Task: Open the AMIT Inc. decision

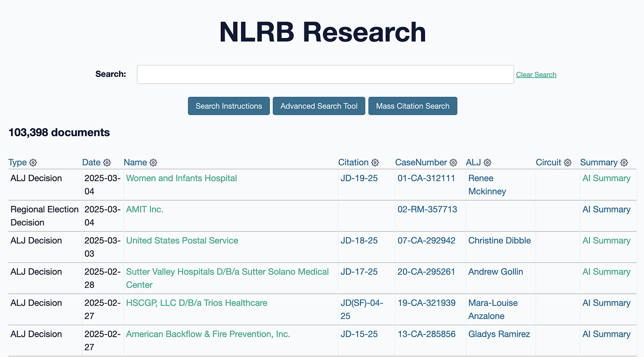Action: pos(145,209)
